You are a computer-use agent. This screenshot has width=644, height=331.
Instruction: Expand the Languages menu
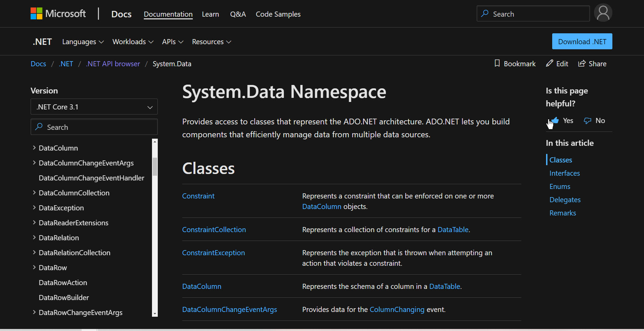83,42
